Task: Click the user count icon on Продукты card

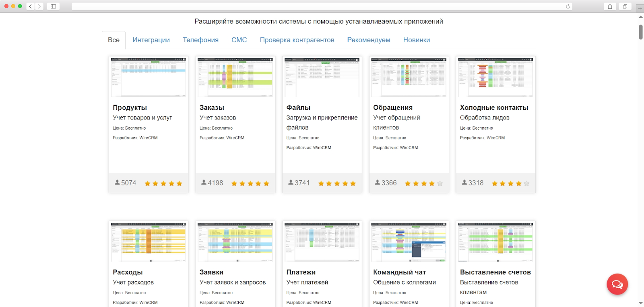Action: [117, 183]
